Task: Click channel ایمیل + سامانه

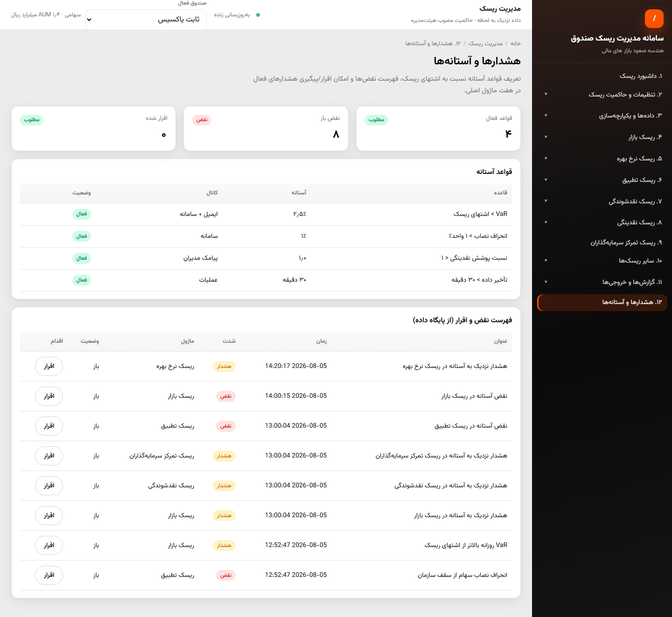Action: (199, 214)
